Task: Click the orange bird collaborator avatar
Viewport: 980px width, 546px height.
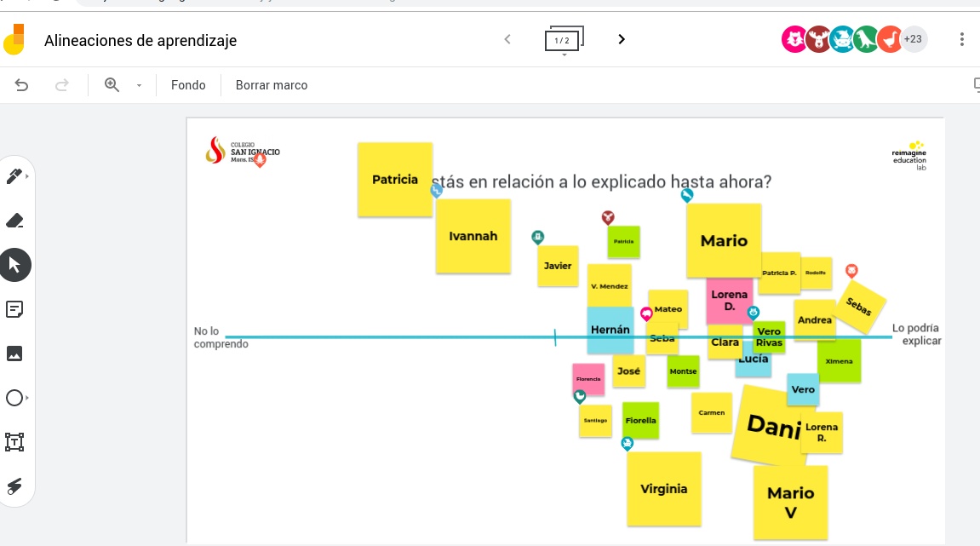Action: click(x=890, y=39)
